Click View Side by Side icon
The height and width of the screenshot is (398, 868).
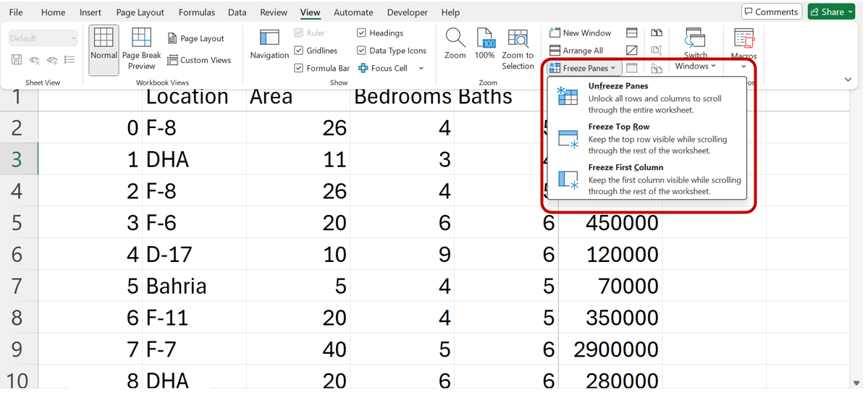[657, 33]
